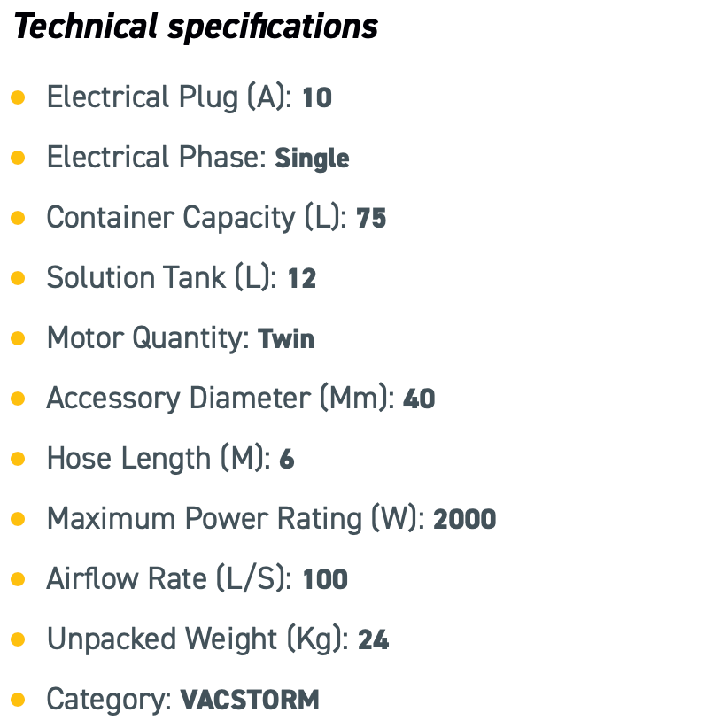Click the yellow bullet beside Hose Length
The height and width of the screenshot is (728, 728).
[x=18, y=459]
